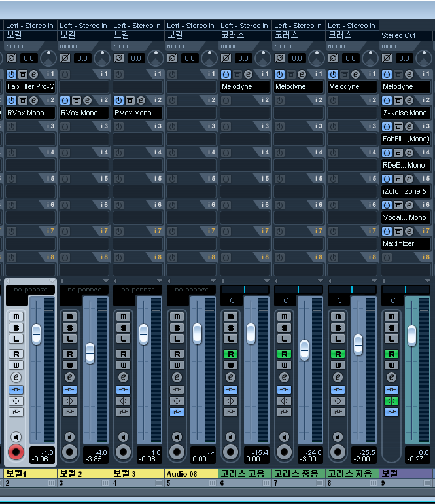435x504 pixels.
Task: Click input gain knob on Stereo Out channel
Action: pos(423,58)
